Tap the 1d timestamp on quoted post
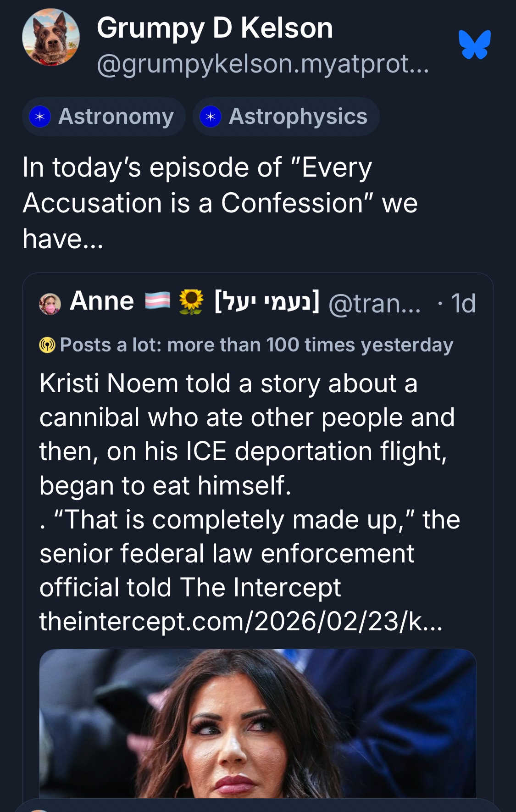Viewport: 516px width, 812px height. (463, 304)
